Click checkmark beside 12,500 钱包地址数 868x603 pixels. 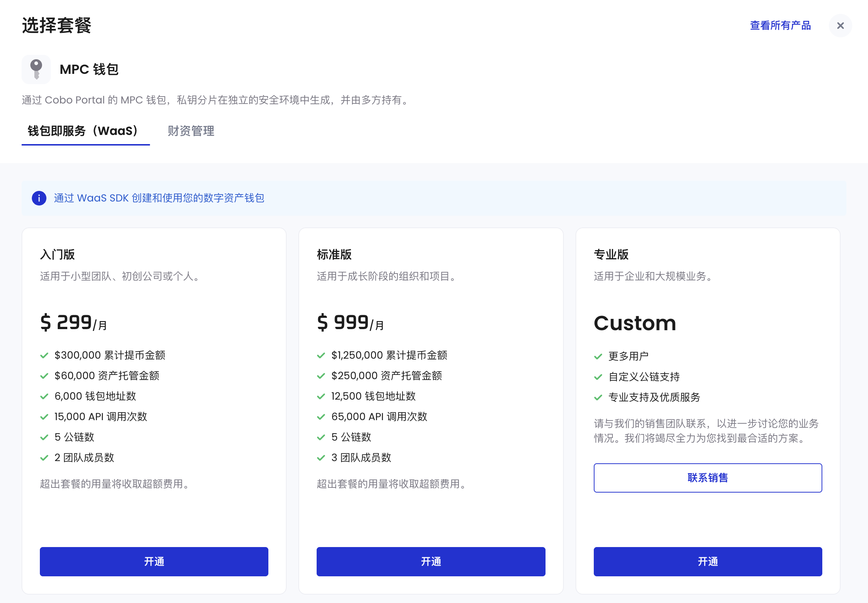coord(321,396)
